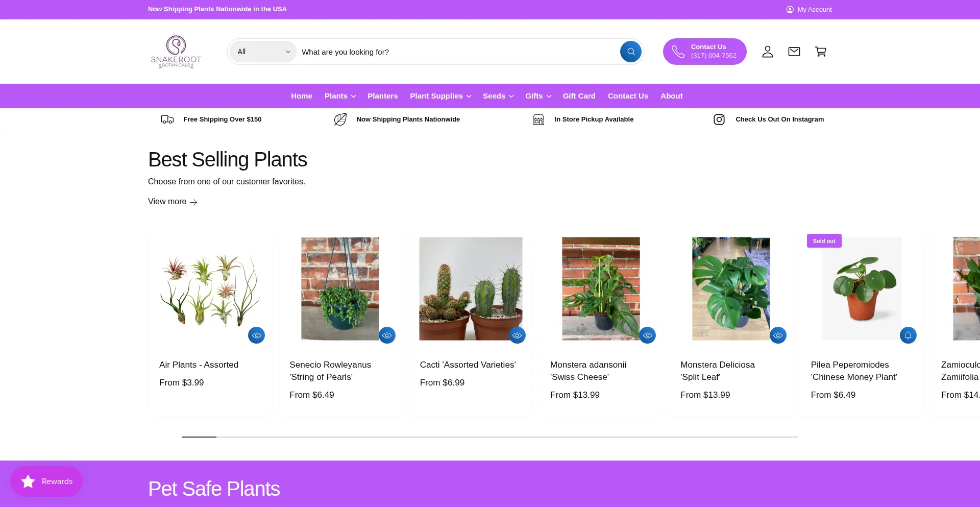Viewport: 980px width, 507px height.
Task: Open the Gift Card menu item
Action: (579, 96)
